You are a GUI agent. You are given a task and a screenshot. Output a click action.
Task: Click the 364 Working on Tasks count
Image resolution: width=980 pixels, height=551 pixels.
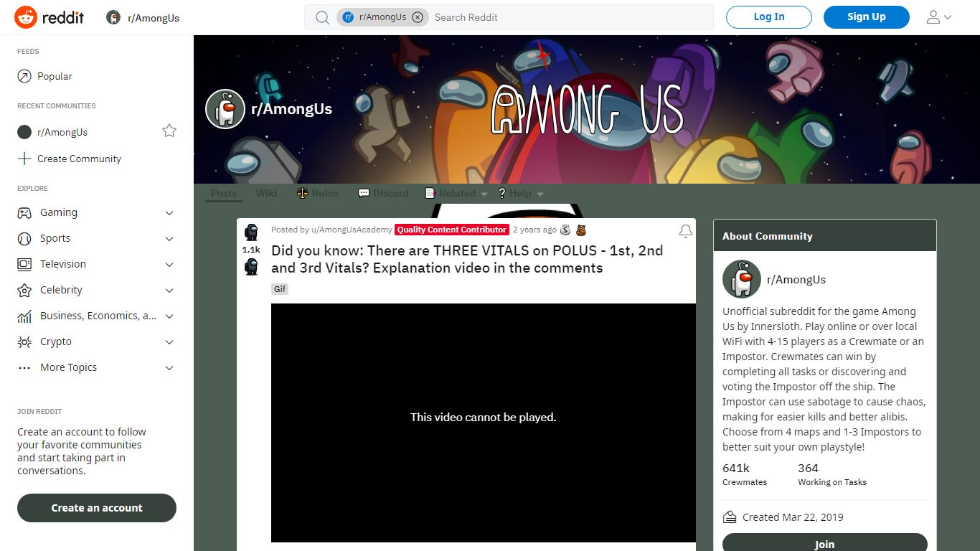(832, 474)
